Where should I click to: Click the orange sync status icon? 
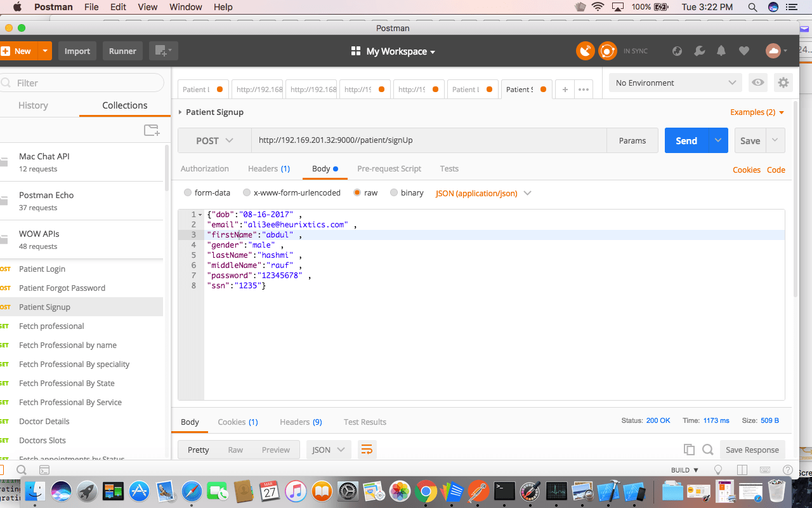coord(608,51)
